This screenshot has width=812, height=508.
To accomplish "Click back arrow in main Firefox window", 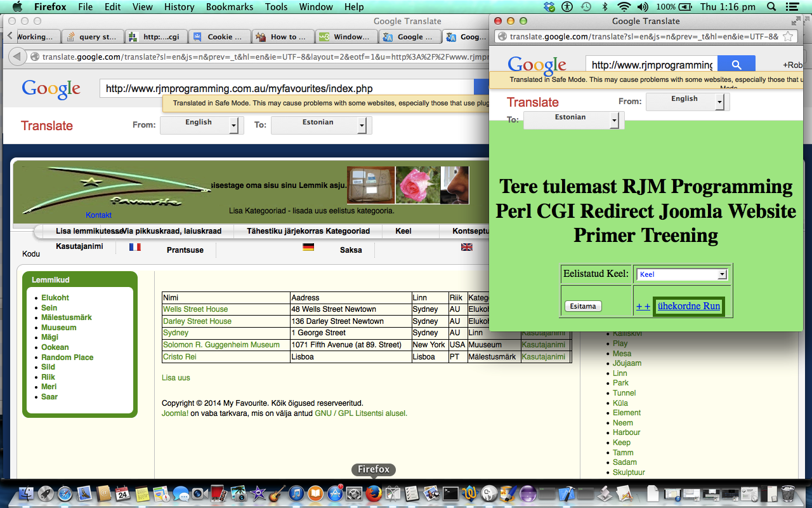I will (17, 57).
